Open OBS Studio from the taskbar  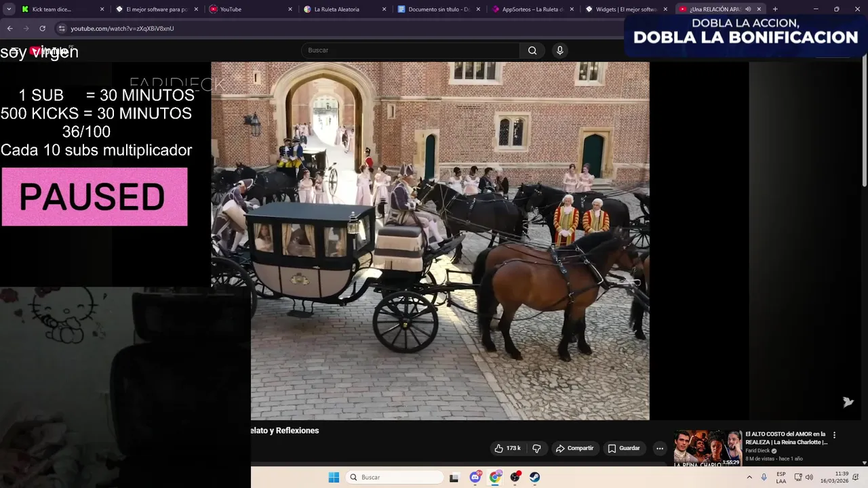point(515,477)
